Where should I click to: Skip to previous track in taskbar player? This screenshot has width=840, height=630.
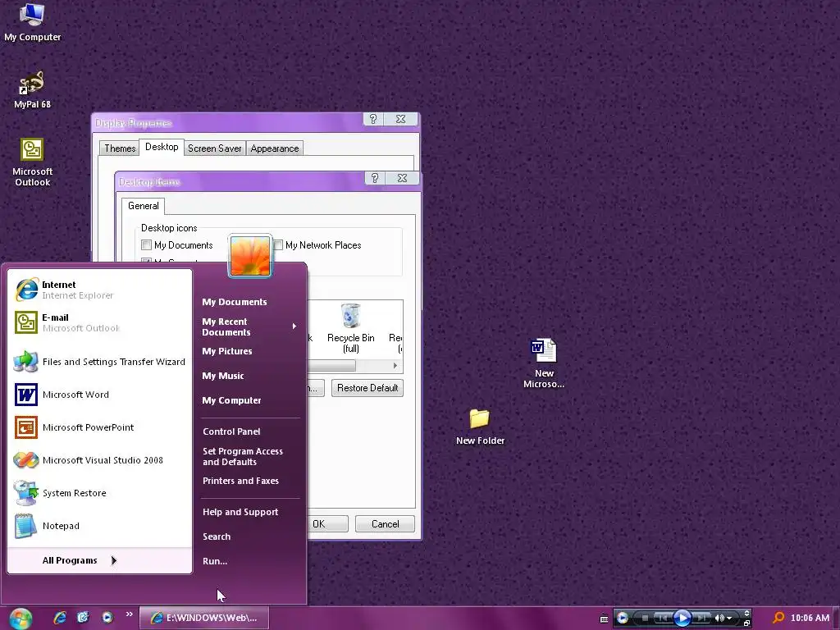663,618
